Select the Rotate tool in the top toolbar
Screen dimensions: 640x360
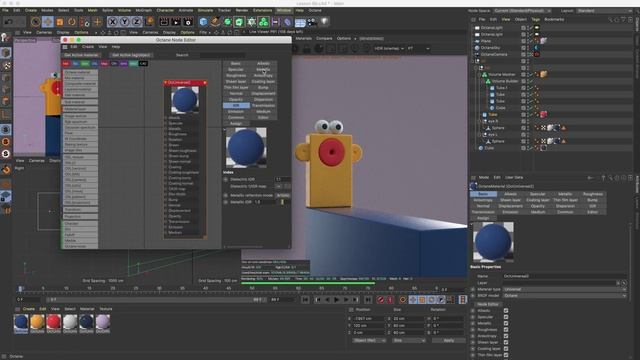(71, 22)
